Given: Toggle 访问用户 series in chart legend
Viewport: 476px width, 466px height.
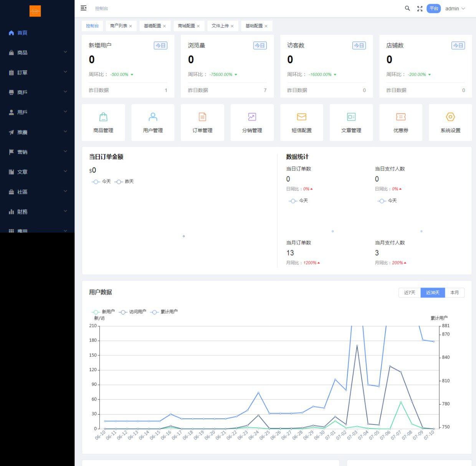Looking at the screenshot, I should pos(132,312).
